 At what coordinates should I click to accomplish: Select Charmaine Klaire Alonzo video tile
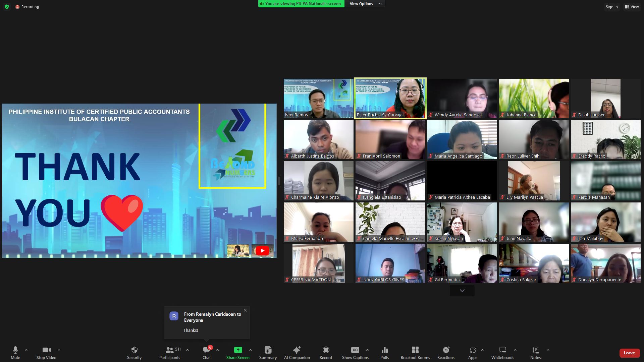(318, 181)
